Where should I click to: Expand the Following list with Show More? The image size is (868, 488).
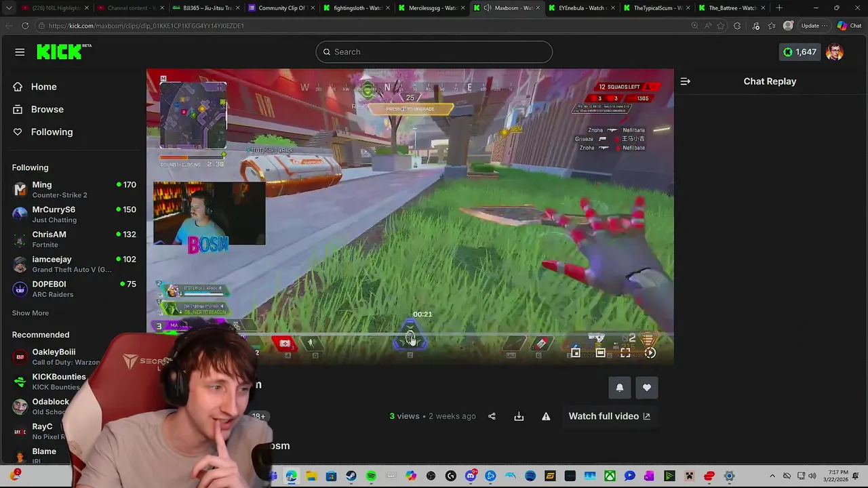pos(31,313)
